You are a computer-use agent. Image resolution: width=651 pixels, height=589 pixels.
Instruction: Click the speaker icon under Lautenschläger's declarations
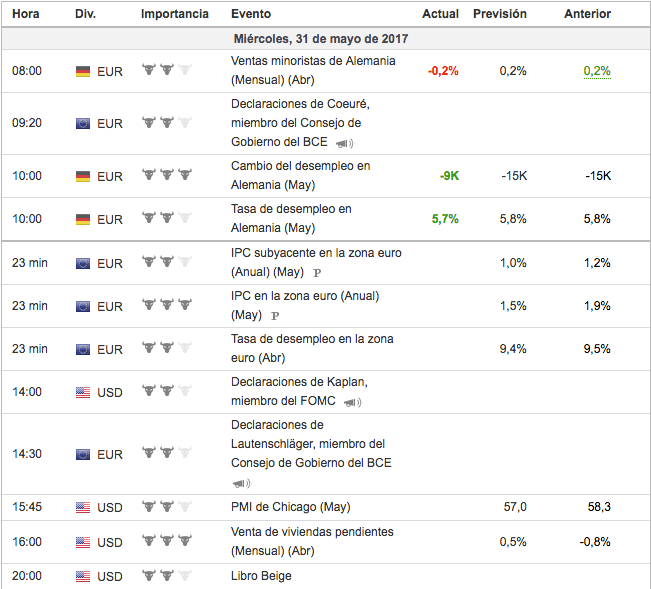tap(241, 482)
